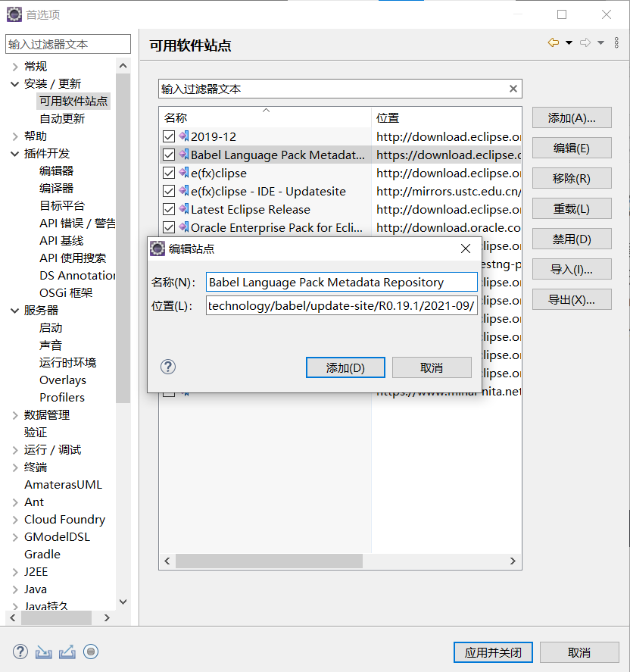Collapse the Plug-in Development (插件开发) node
This screenshot has height=672, width=630.
15,154
